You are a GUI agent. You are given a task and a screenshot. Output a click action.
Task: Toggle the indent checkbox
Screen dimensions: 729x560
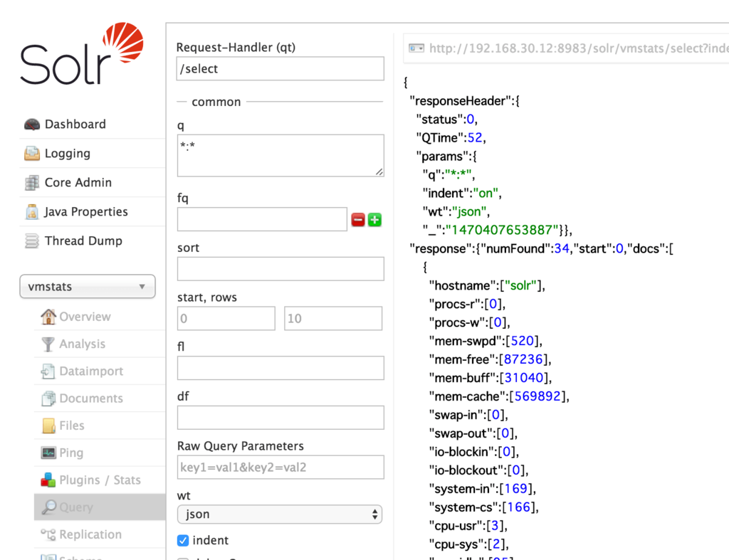coord(183,541)
